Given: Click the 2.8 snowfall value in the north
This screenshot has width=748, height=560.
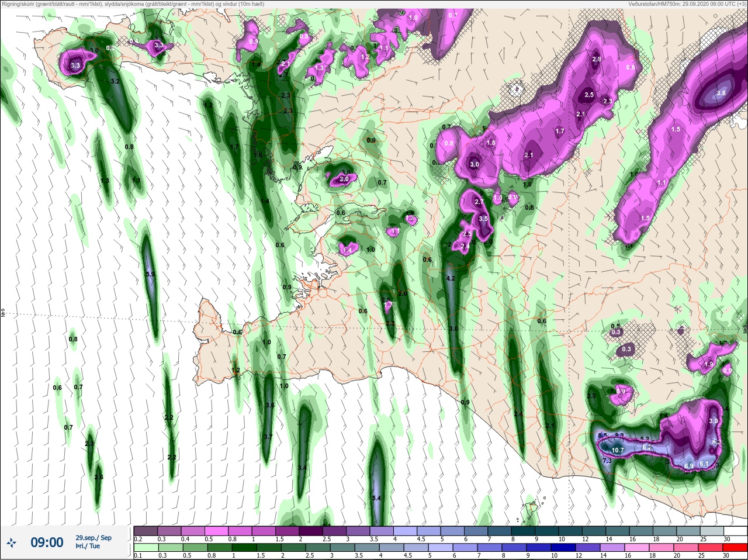Looking at the screenshot, I should point(597,60).
